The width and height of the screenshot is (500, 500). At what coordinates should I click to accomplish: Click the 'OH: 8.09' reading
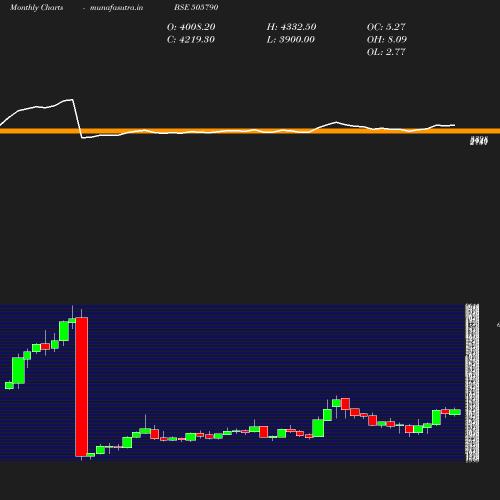pyautogui.click(x=387, y=39)
